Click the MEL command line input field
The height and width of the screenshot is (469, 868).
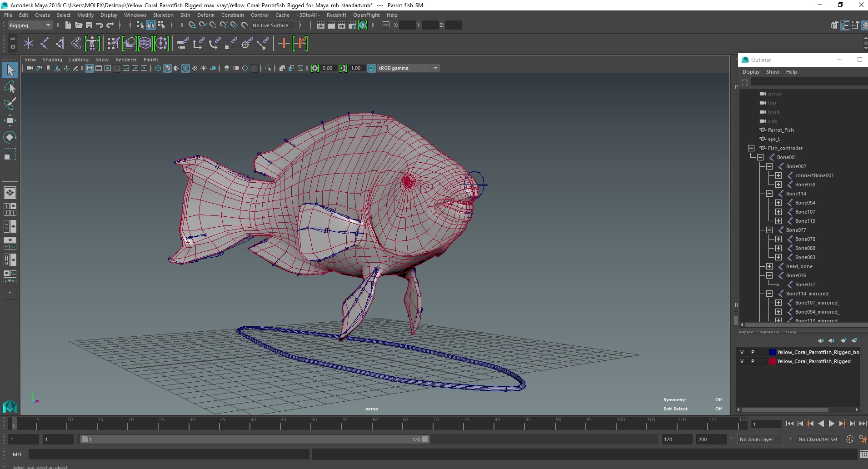pos(168,454)
